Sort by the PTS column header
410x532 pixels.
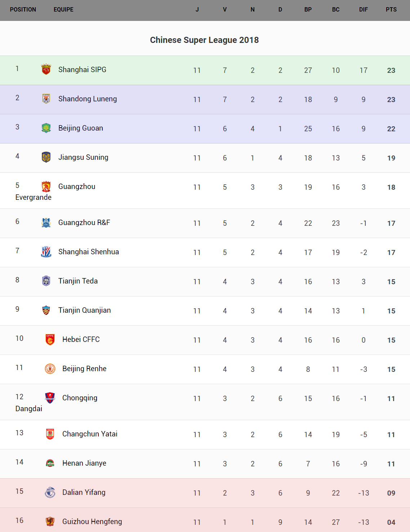[x=391, y=10]
